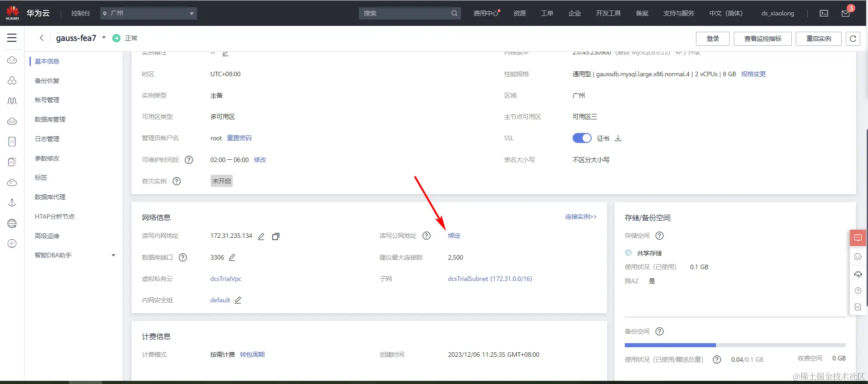Show help for backup space
This screenshot has height=384, width=868.
tap(660, 331)
